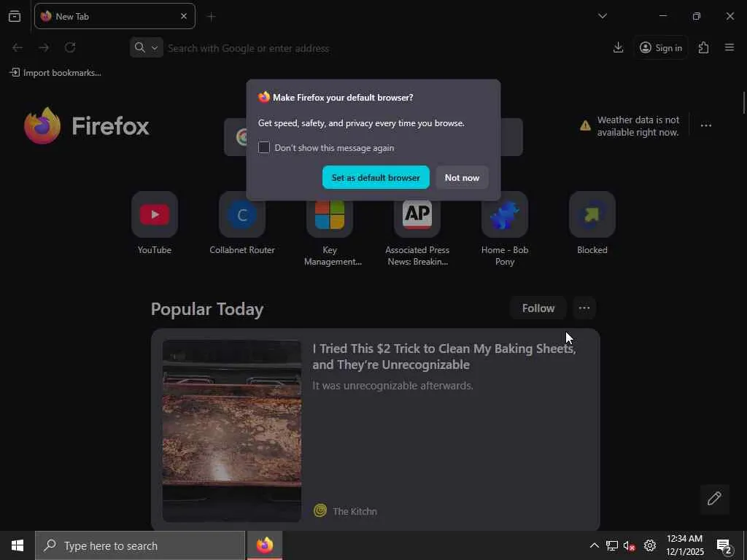This screenshot has height=560, width=747.
Task: Click the Firefox taskbar icon
Action: pyautogui.click(x=265, y=545)
